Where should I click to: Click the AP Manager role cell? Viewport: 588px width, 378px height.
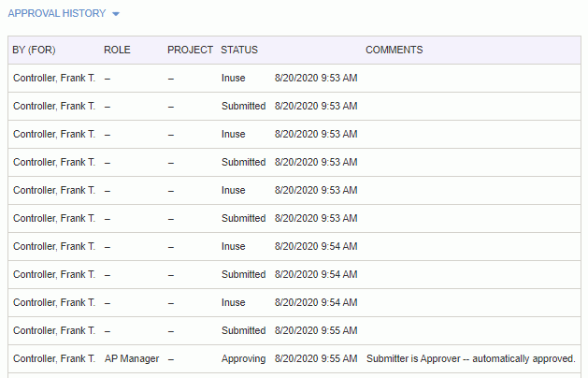132,359
